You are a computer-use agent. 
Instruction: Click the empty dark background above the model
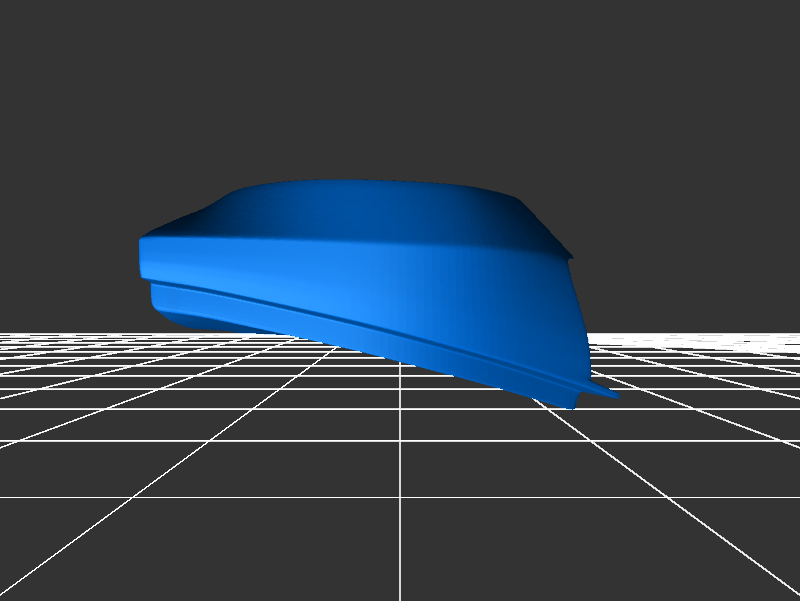[x=400, y=90]
